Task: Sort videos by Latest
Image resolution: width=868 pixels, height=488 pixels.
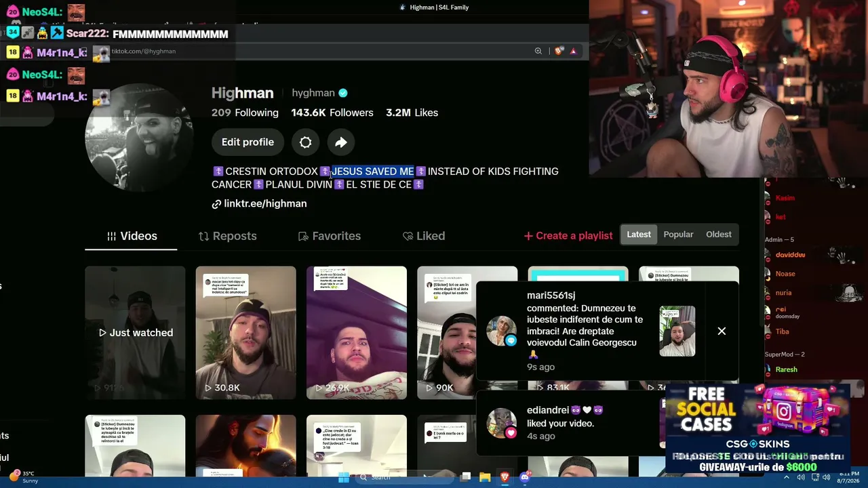Action: tap(639, 235)
